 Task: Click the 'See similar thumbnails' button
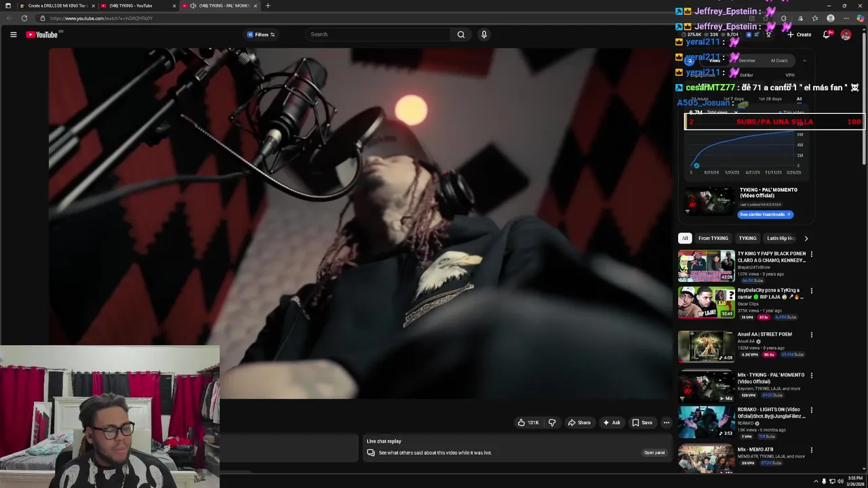(x=765, y=214)
